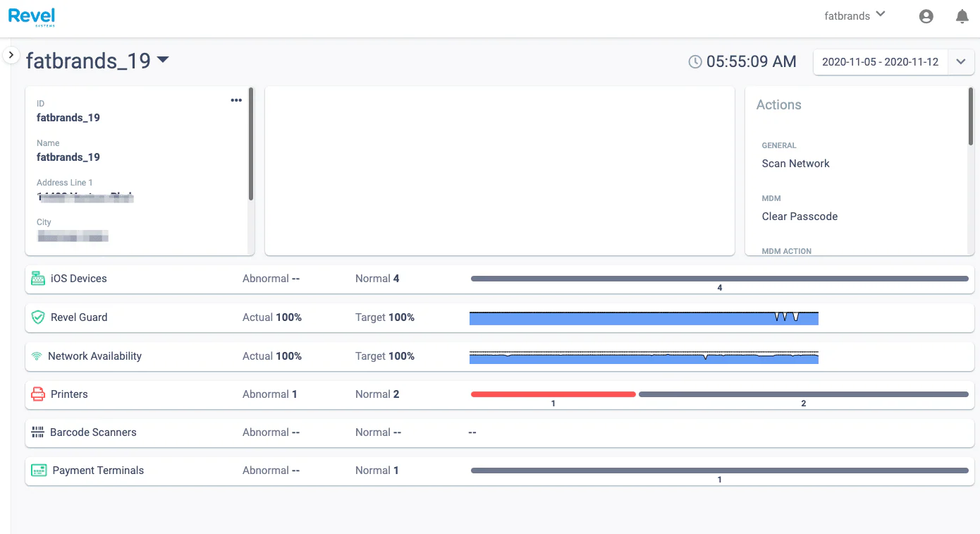Click the Actions panel heading
Viewport: 980px width, 534px height.
(x=779, y=105)
